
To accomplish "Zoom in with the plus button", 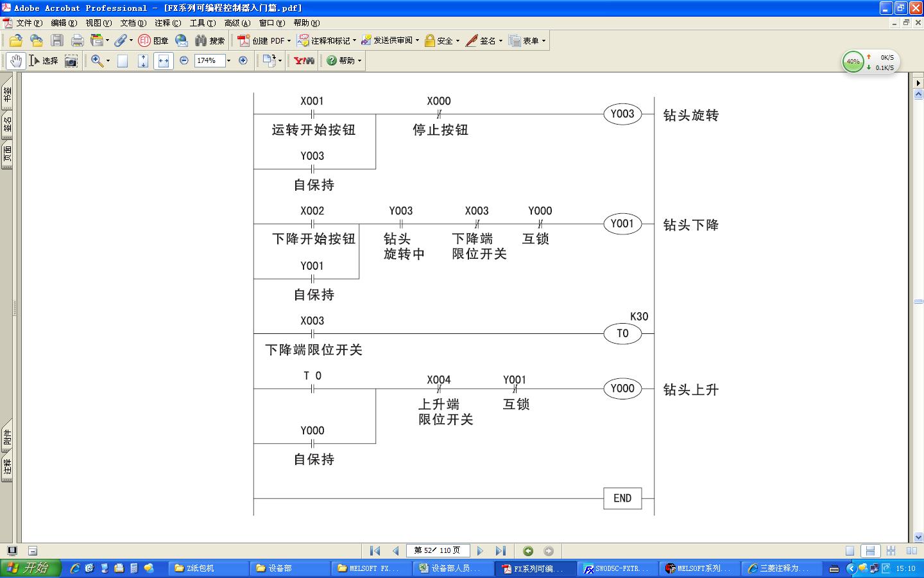I will pos(243,60).
